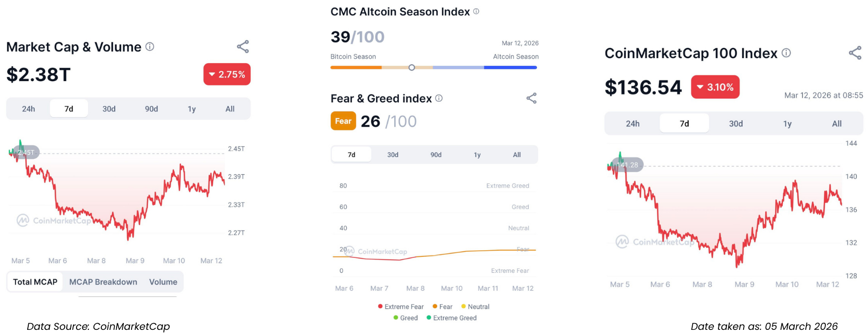The image size is (868, 335).
Task: Click the red 2.75% change badge
Action: point(227,75)
